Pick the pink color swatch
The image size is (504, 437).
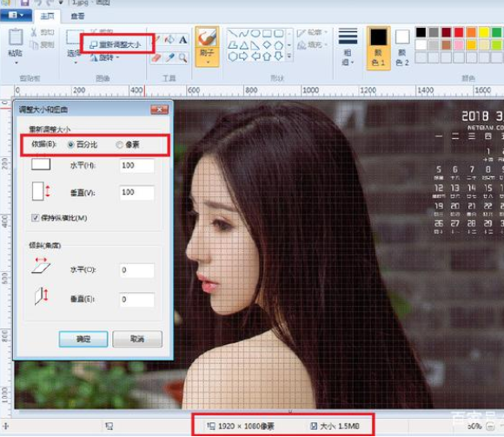coord(459,44)
